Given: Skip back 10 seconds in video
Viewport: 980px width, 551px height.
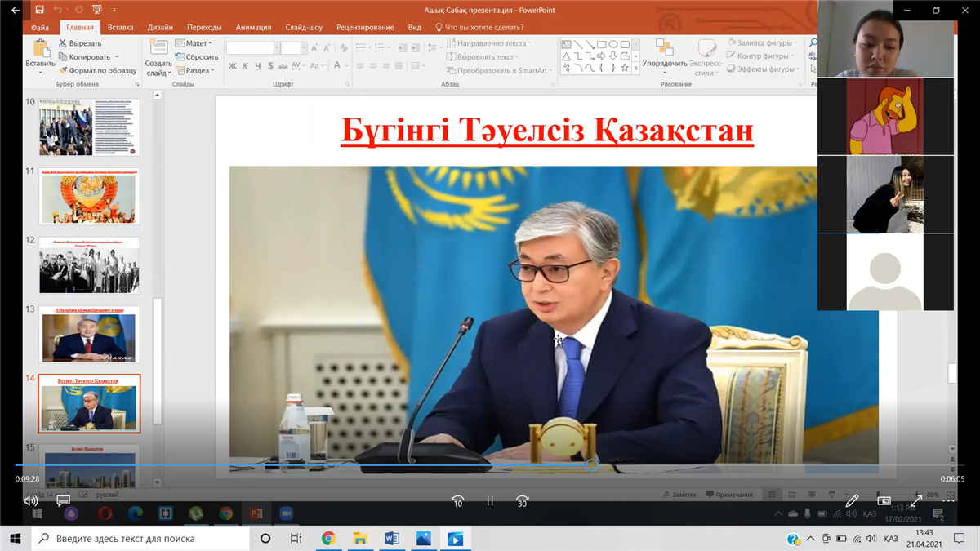Looking at the screenshot, I should pyautogui.click(x=458, y=501).
